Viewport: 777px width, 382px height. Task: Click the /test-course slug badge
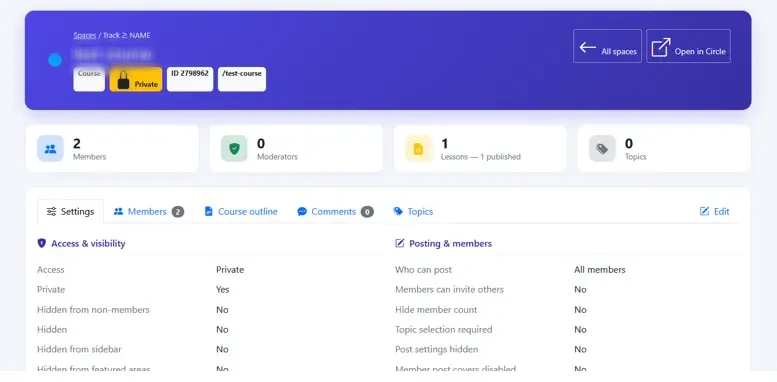242,79
